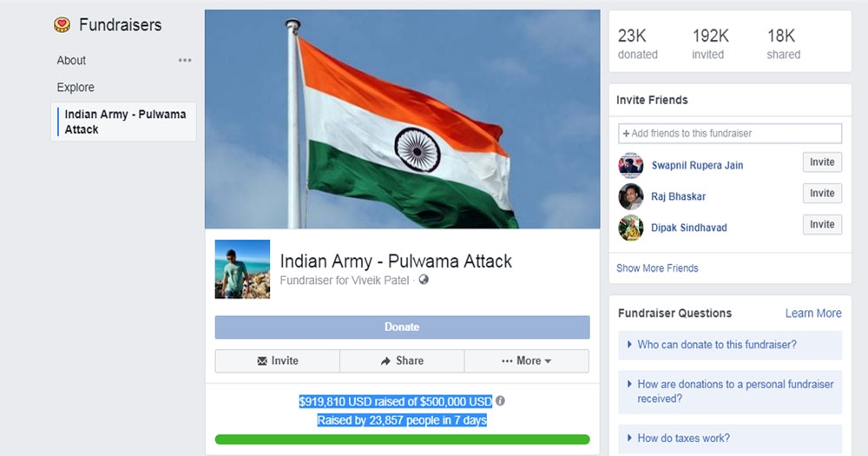The image size is (868, 456).
Task: Open the More dropdown menu
Action: pos(527,360)
